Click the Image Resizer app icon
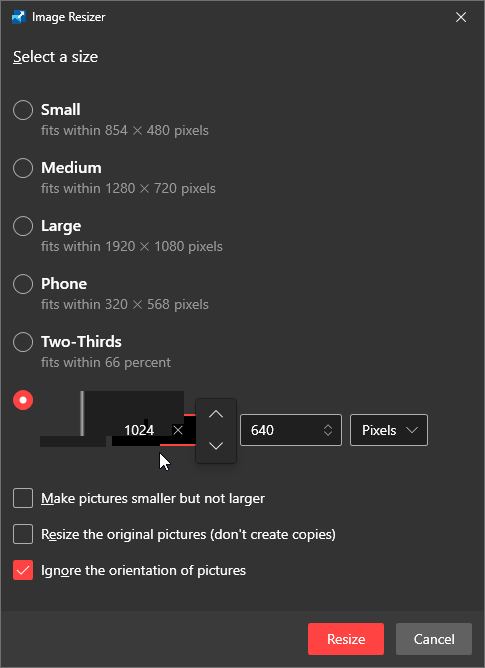This screenshot has width=485, height=668. click(19, 17)
